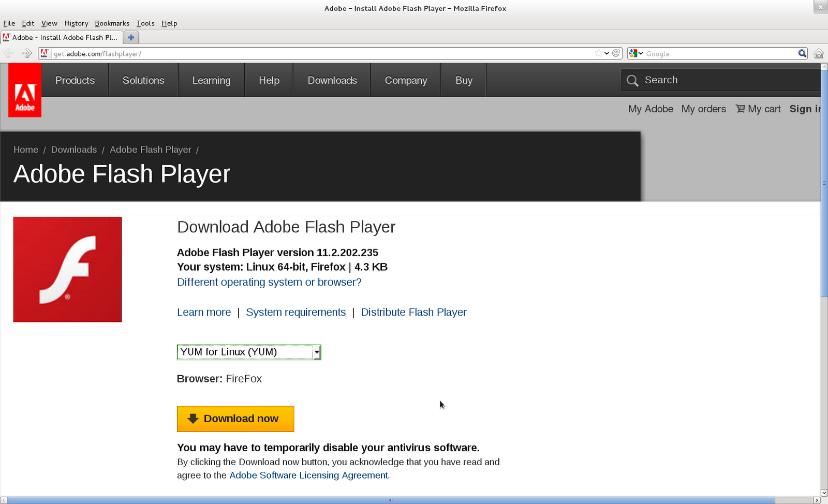The image size is (828, 504).
Task: Click the Flash Player logo image
Action: tap(67, 270)
